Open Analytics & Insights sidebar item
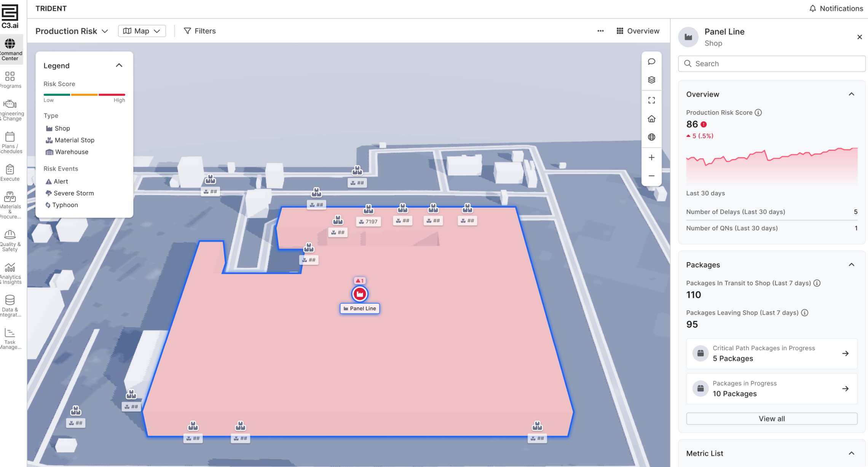 click(10, 273)
